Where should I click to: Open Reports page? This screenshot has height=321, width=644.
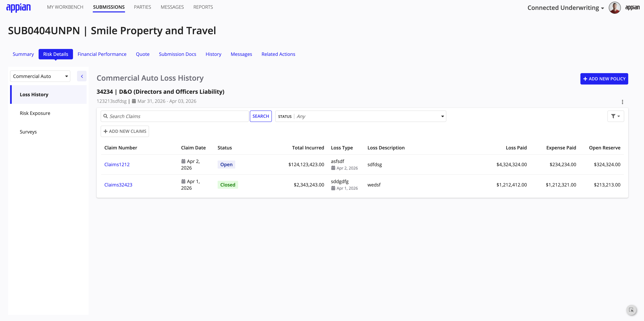[203, 7]
